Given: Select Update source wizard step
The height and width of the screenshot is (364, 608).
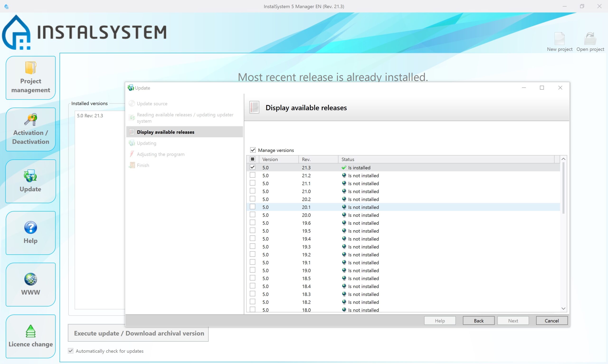Looking at the screenshot, I should point(185,104).
